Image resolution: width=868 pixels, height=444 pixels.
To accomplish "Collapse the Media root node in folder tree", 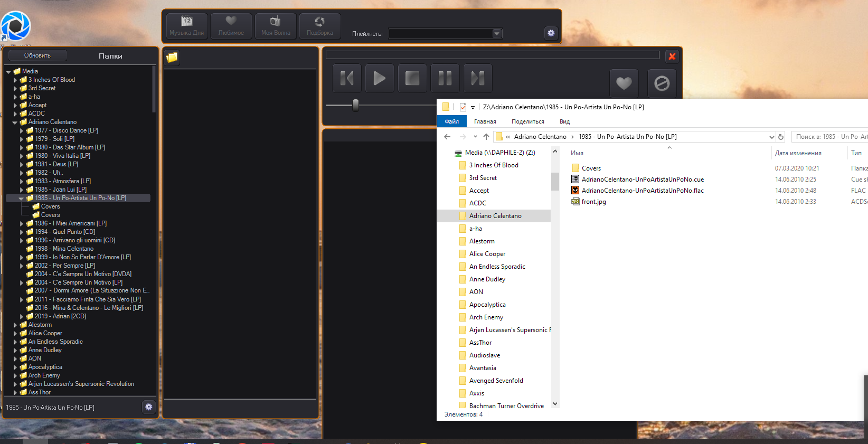I will [x=8, y=72].
